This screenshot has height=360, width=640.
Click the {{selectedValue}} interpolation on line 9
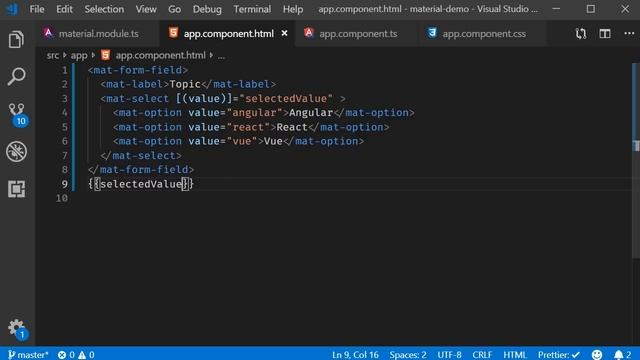click(x=141, y=184)
